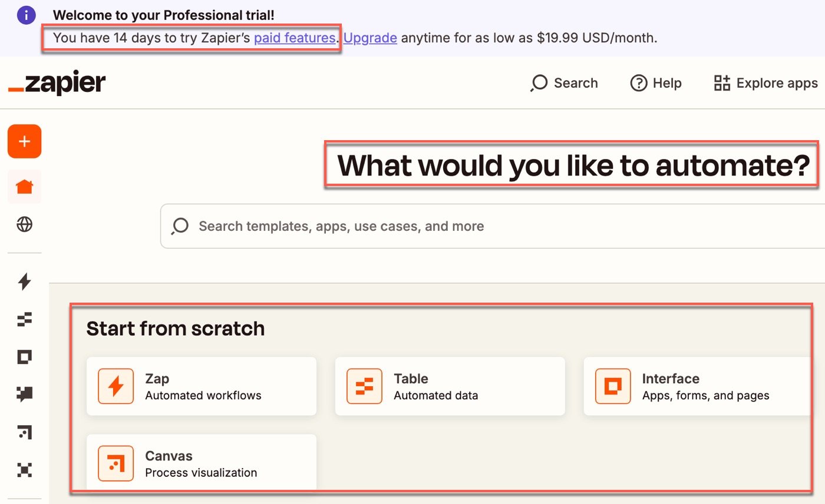Click the Start from scratch heading

point(176,329)
